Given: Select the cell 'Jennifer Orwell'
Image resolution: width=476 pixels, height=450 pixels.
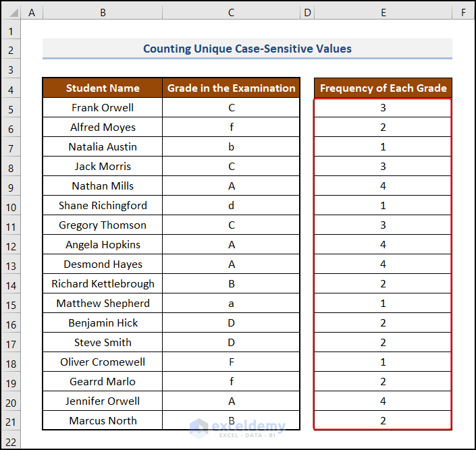Looking at the screenshot, I should [x=103, y=401].
